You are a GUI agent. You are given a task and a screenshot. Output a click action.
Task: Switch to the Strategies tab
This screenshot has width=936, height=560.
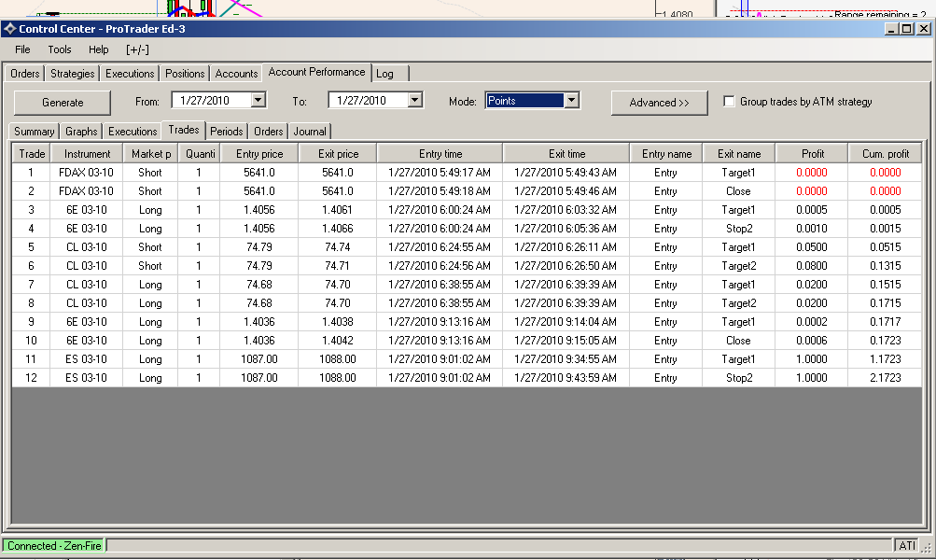click(x=72, y=74)
